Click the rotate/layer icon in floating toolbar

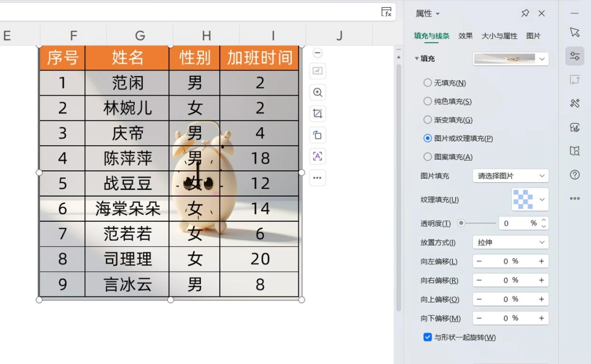tap(317, 135)
